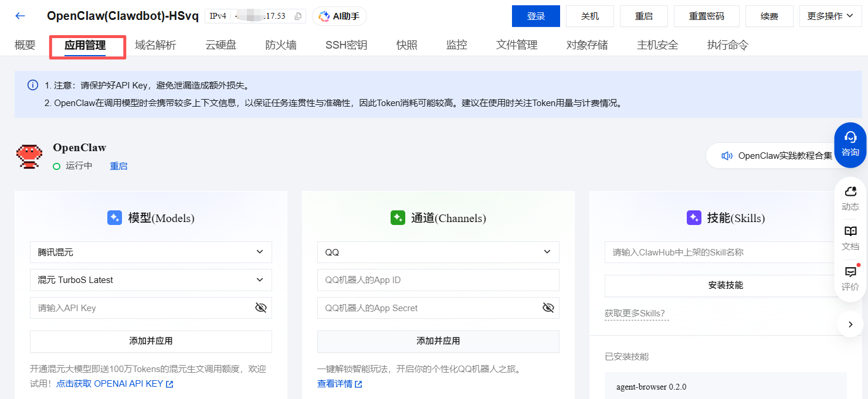Image resolution: width=868 pixels, height=399 pixels.
Task: Switch to the 防火墙 tab
Action: pyautogui.click(x=280, y=45)
